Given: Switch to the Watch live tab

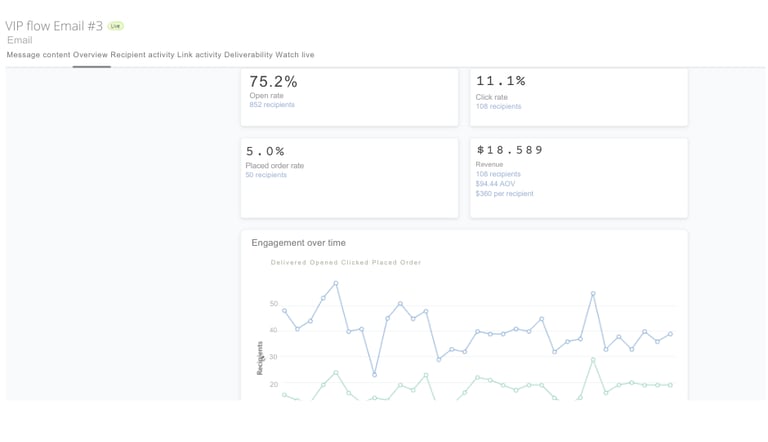Looking at the screenshot, I should point(294,55).
